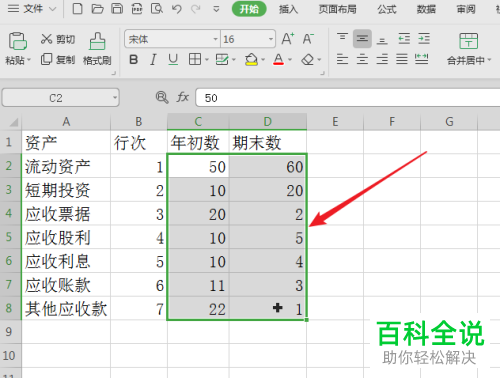Viewport: 500px width, 378px height.
Task: Select column E header
Action: coord(335,122)
